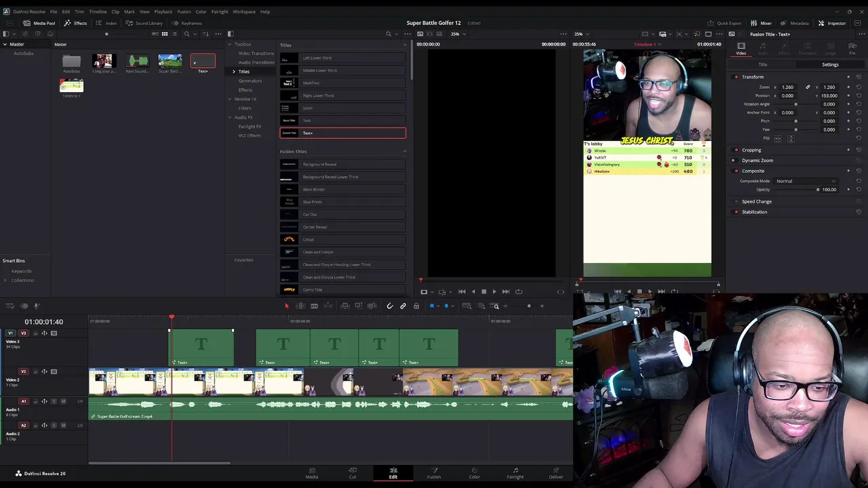This screenshot has height=488, width=868.
Task: Toggle the Transform section enable switch
Action: point(736,77)
